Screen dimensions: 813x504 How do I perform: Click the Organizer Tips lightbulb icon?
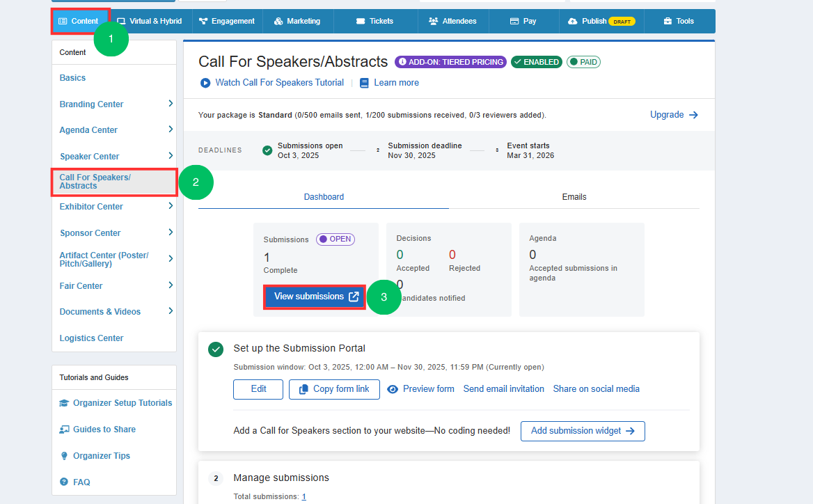[x=64, y=456]
